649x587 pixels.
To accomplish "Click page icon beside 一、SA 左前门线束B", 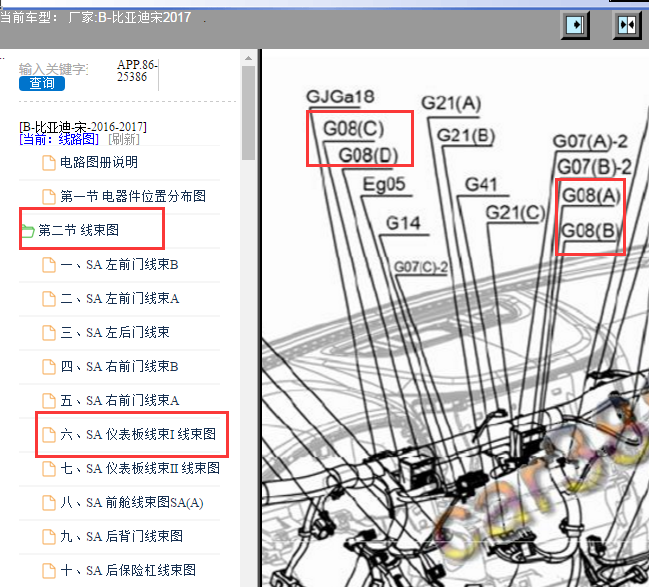I will 49,265.
